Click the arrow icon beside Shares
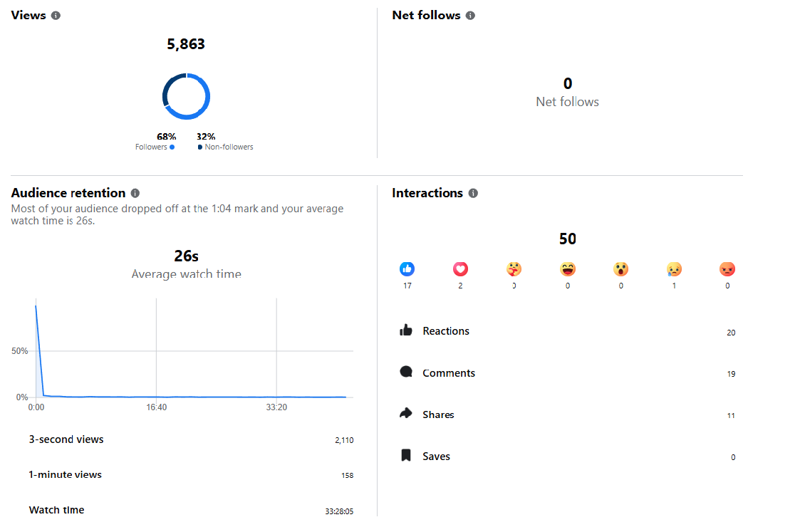This screenshot has height=532, width=800. pos(406,414)
